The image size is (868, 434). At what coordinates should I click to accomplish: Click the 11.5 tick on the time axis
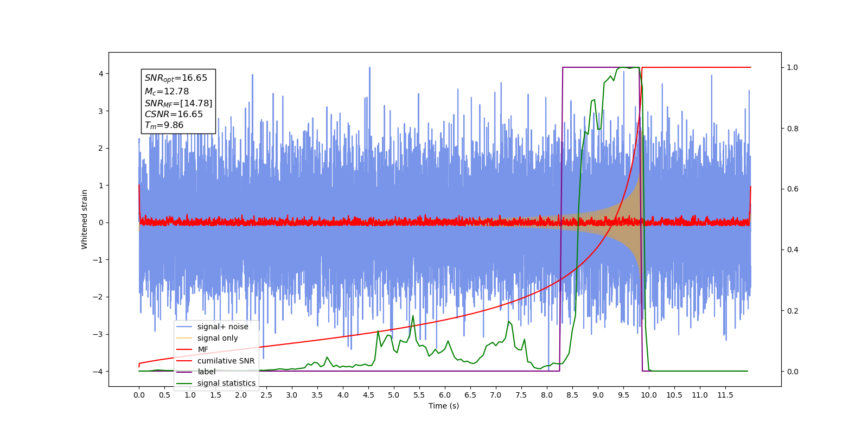pos(725,395)
